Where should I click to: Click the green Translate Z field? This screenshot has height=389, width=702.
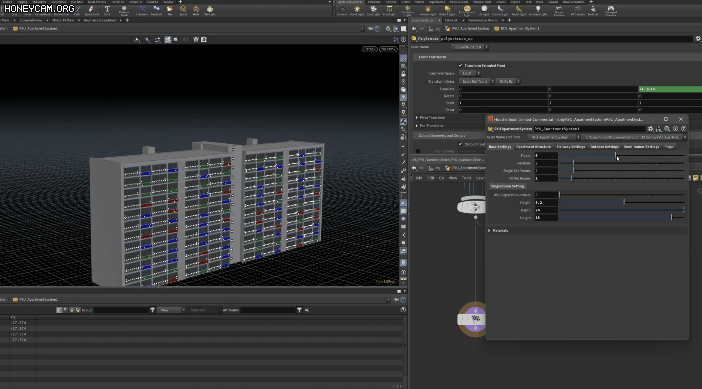(x=670, y=89)
